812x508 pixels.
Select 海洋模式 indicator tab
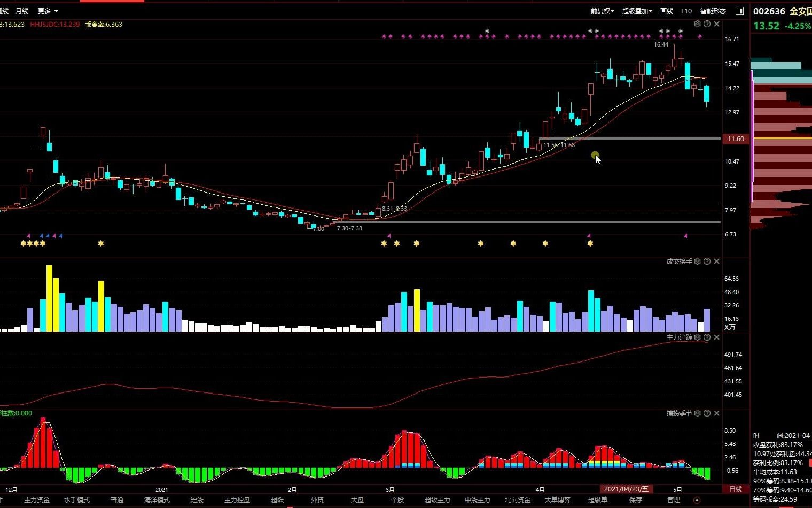pos(157,500)
